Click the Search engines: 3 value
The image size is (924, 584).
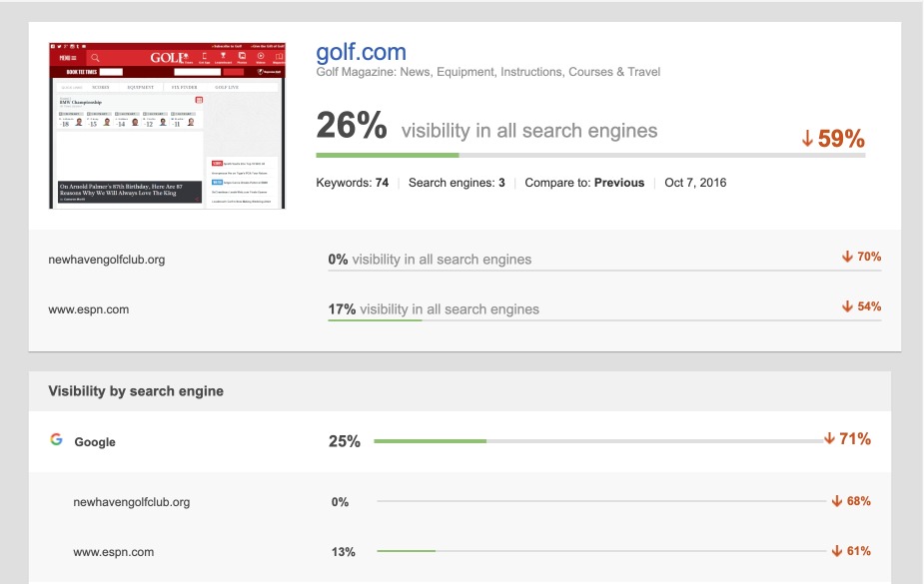click(x=457, y=183)
